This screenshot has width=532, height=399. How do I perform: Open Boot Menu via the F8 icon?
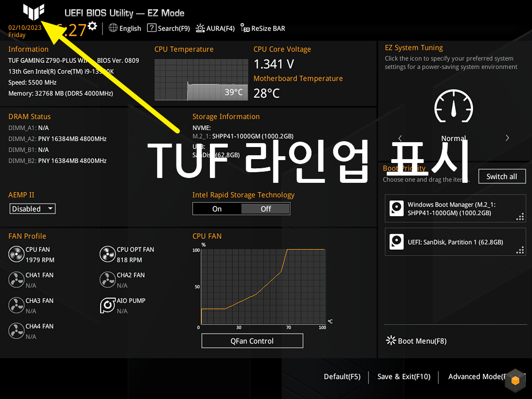391,340
